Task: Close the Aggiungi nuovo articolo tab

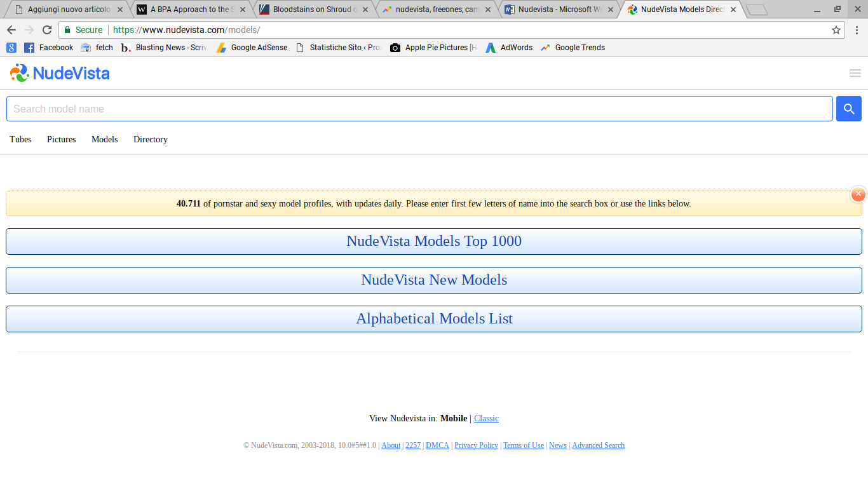Action: 120,10
